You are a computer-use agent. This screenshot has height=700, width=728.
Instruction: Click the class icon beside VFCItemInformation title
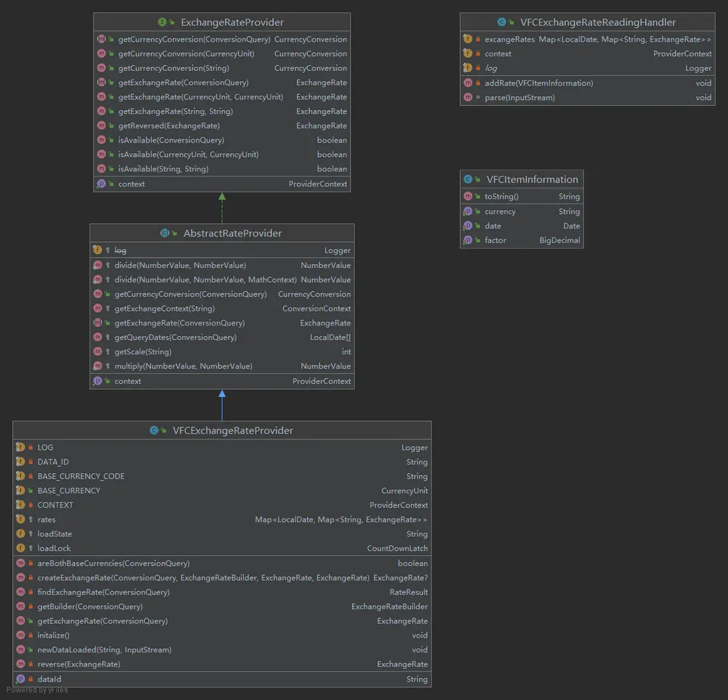[x=468, y=179]
